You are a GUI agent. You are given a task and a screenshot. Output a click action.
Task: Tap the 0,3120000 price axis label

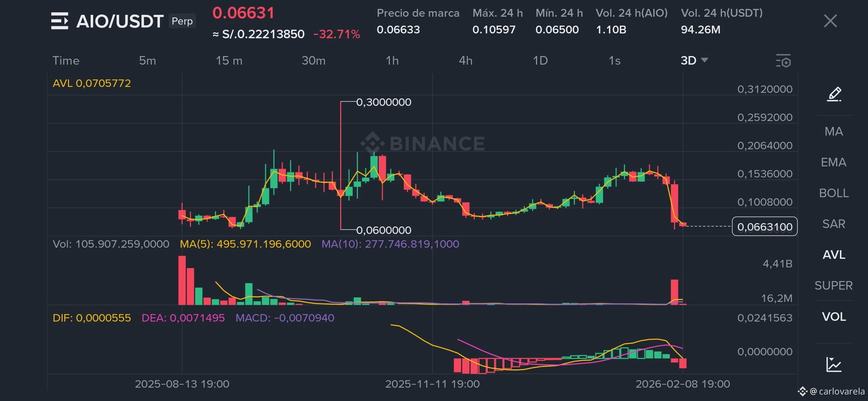point(765,89)
